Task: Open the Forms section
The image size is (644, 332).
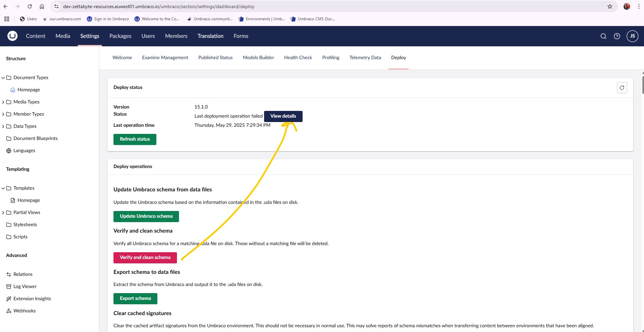Action: point(241,36)
